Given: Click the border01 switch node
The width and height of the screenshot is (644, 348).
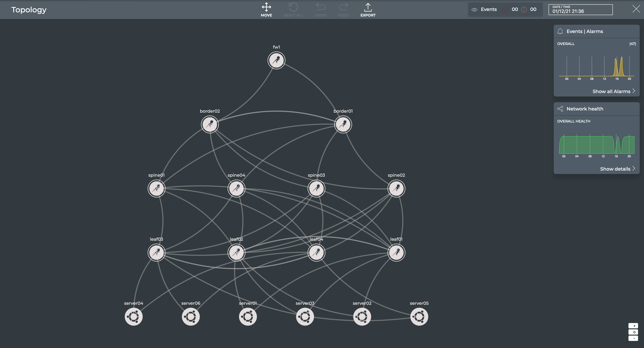Looking at the screenshot, I should 343,124.
